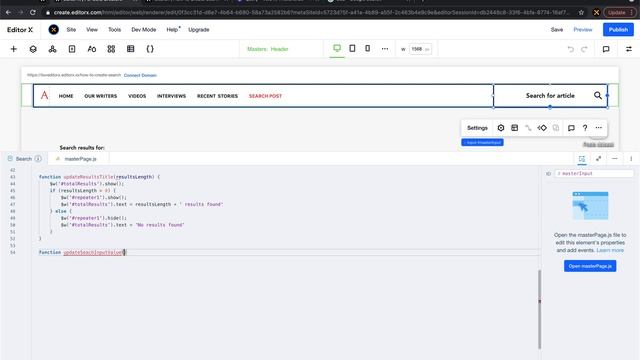
Task: Expand code panel to full screen
Action: [598, 159]
